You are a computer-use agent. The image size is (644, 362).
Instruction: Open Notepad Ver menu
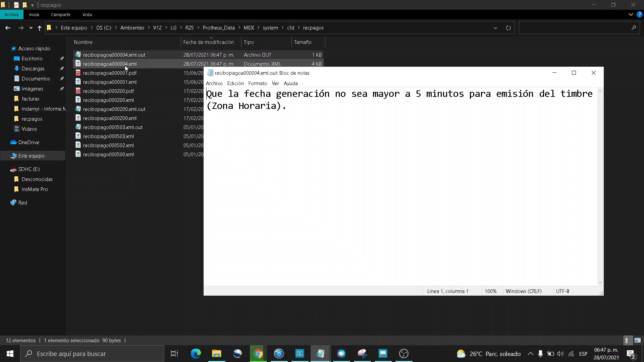pos(275,83)
